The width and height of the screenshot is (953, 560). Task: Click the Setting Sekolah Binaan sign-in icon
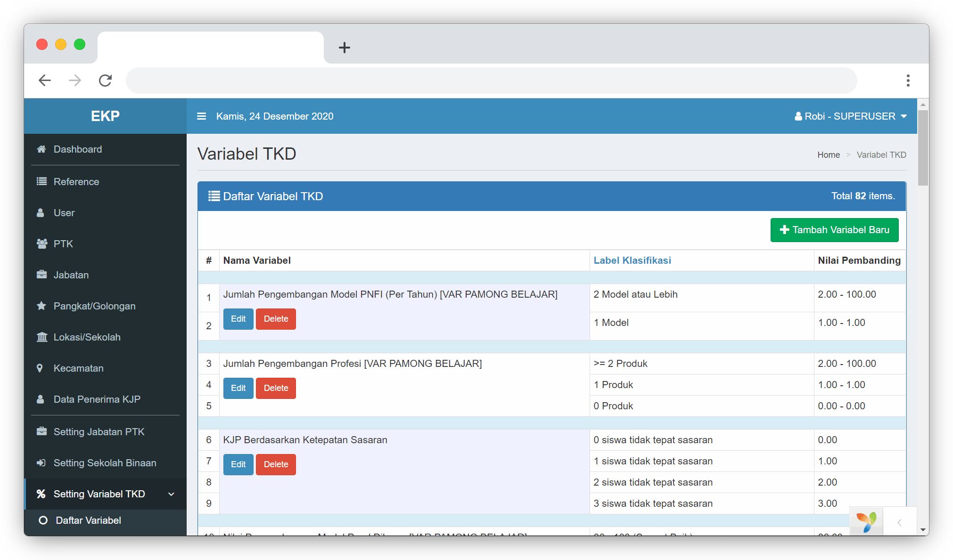41,463
